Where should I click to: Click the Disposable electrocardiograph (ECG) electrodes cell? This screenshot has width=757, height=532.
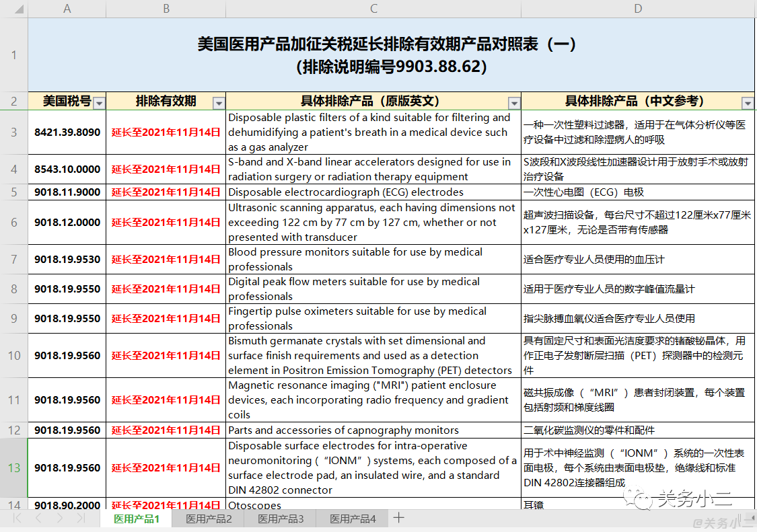pyautogui.click(x=373, y=192)
